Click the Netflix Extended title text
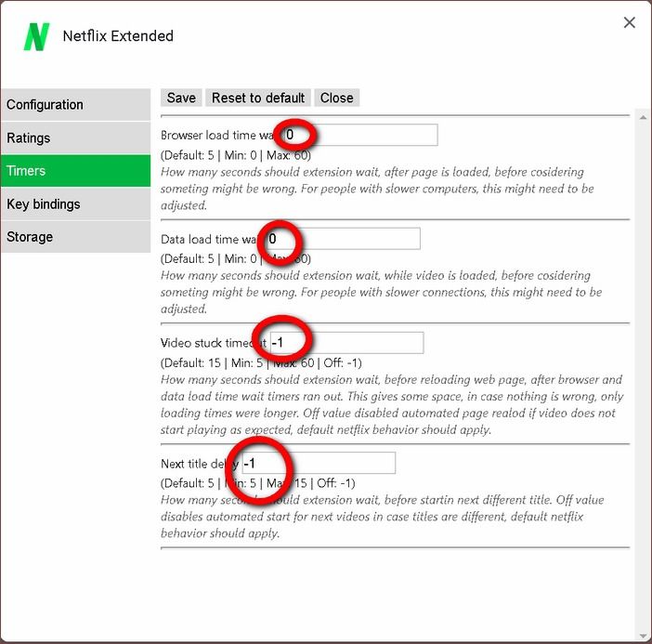Screen dimensions: 652x644 [118, 36]
